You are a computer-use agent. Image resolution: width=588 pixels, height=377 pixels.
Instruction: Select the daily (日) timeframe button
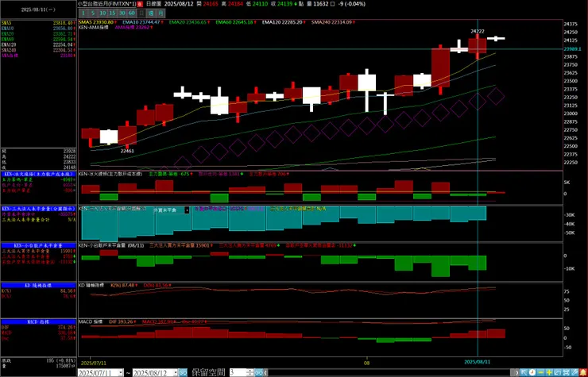click(141, 13)
